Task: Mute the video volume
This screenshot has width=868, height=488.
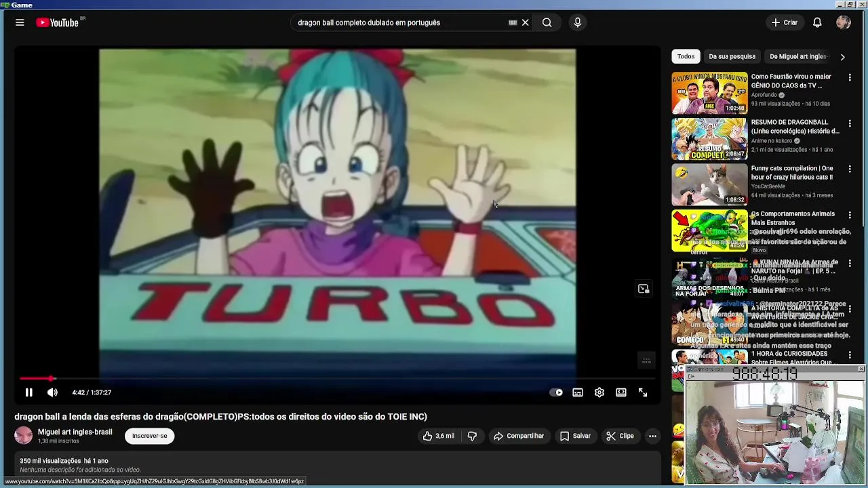Action: click(x=52, y=392)
